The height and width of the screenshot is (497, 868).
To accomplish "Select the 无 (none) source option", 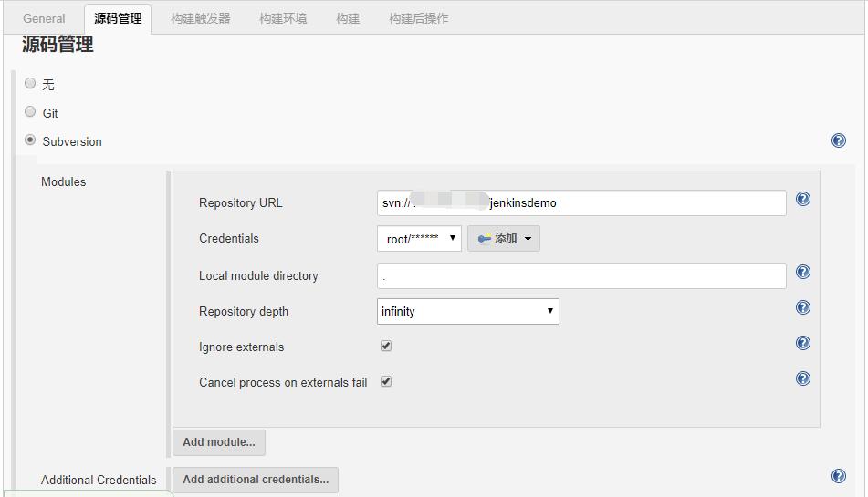I will pyautogui.click(x=30, y=84).
